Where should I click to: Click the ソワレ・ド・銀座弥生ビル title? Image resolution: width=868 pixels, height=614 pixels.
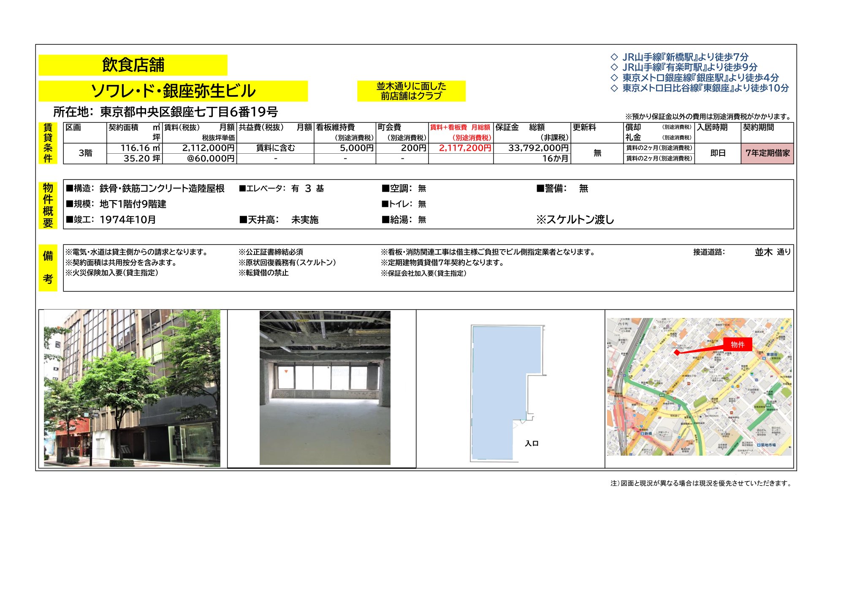(x=173, y=91)
